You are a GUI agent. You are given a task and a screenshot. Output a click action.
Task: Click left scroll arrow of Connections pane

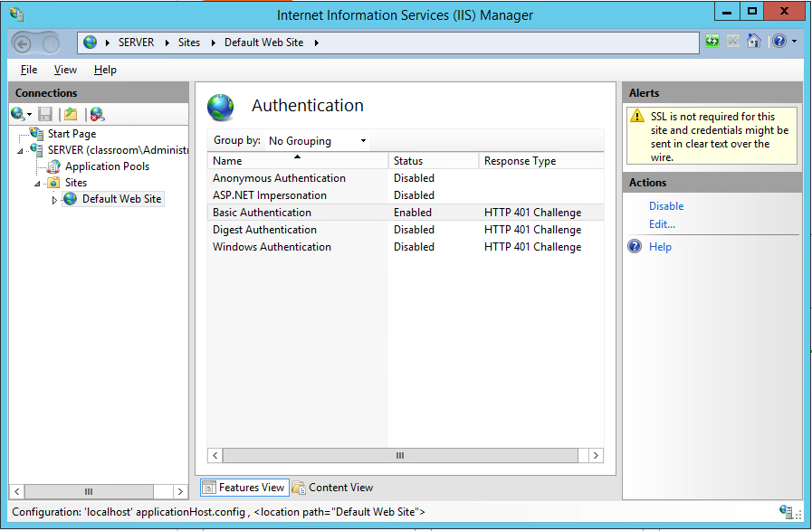click(x=17, y=491)
